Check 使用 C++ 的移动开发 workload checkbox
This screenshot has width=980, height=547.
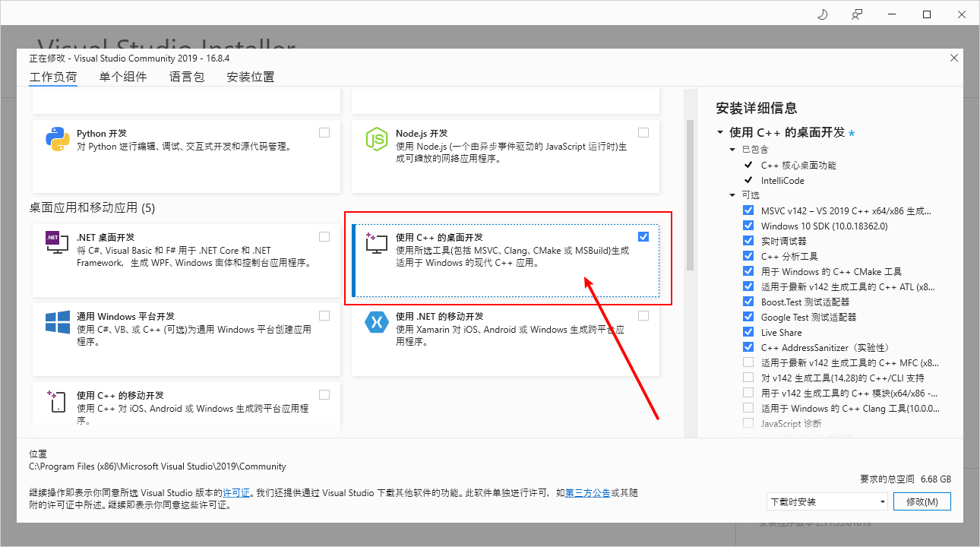coord(324,394)
